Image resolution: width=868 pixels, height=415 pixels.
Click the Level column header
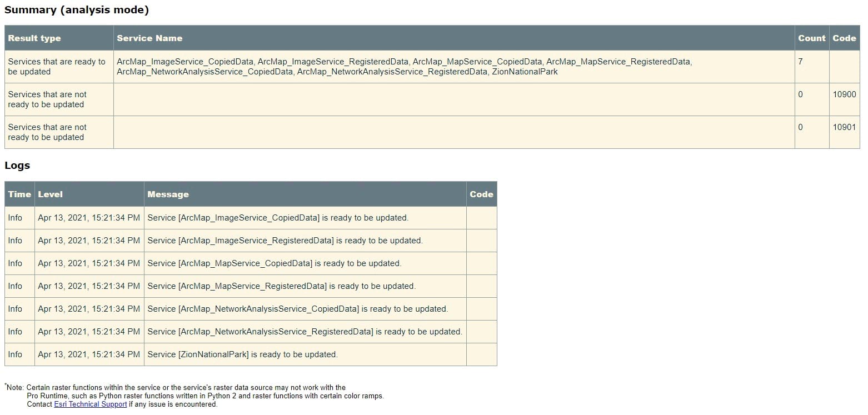coord(51,194)
